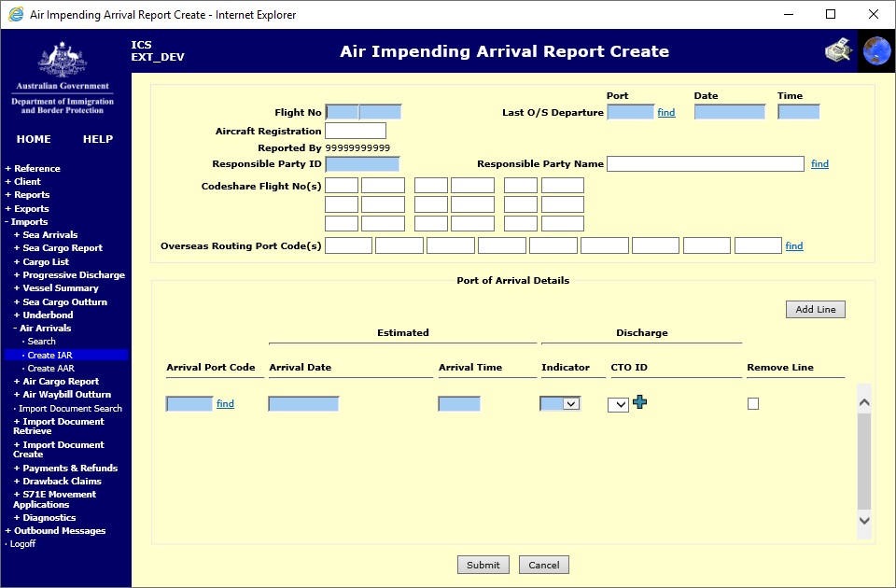
Task: Expand Air Waybill Outturn submenu
Action: pos(63,394)
